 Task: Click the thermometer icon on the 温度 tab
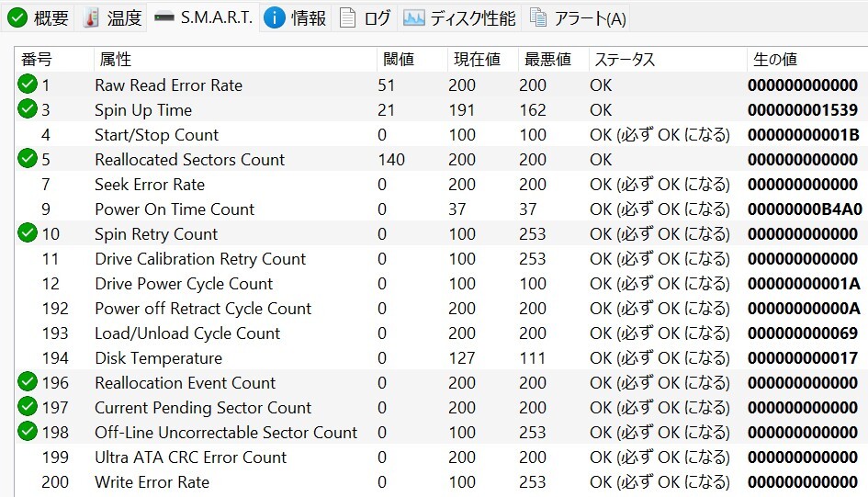(x=92, y=17)
